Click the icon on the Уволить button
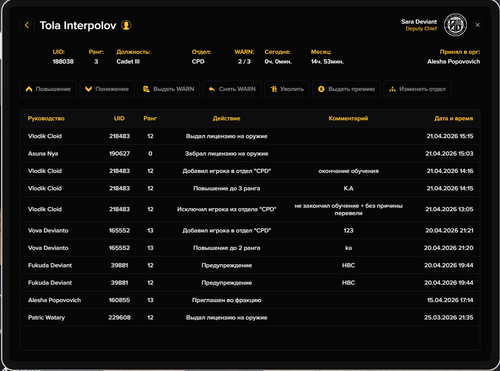This screenshot has width=500, height=371. coord(273,89)
